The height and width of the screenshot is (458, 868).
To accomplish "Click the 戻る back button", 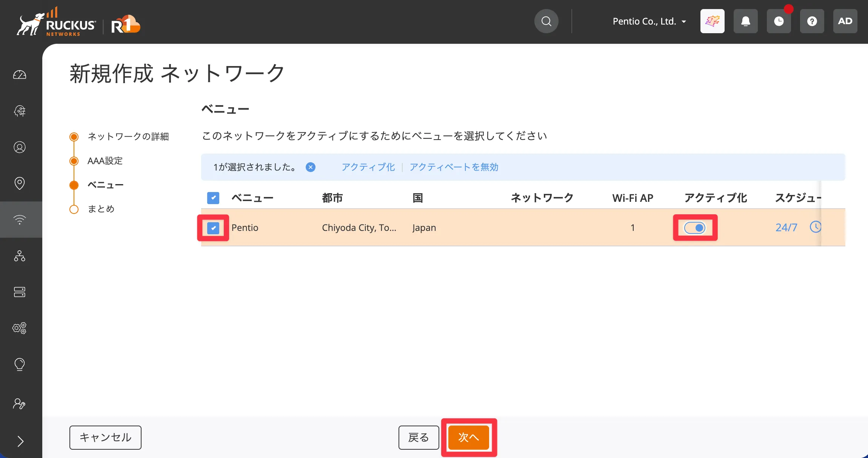I will point(419,438).
